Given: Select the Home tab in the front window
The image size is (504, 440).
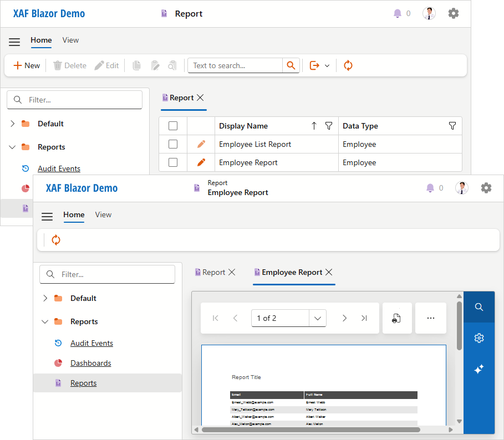Looking at the screenshot, I should tap(74, 214).
